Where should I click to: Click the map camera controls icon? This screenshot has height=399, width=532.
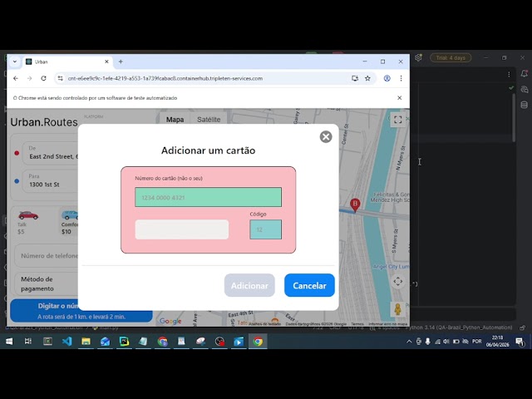(x=397, y=281)
